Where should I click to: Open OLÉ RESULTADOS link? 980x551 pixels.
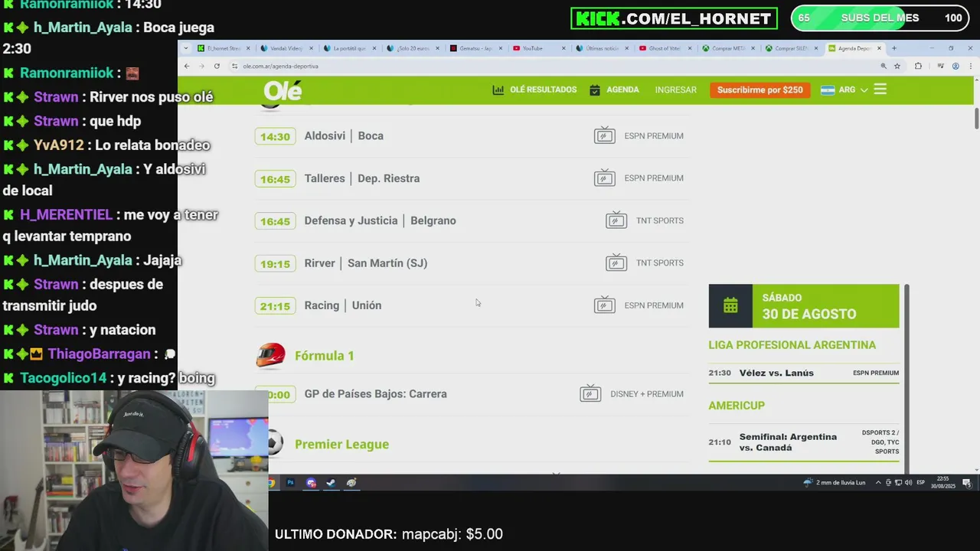point(543,90)
